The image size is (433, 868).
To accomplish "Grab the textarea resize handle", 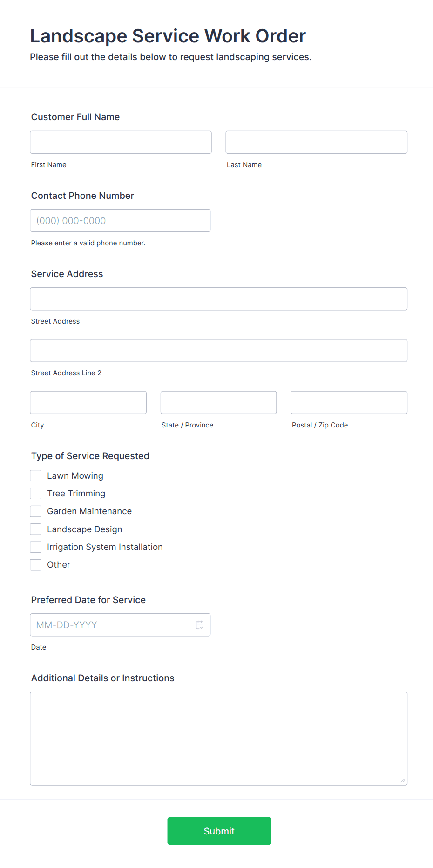I will click(403, 780).
